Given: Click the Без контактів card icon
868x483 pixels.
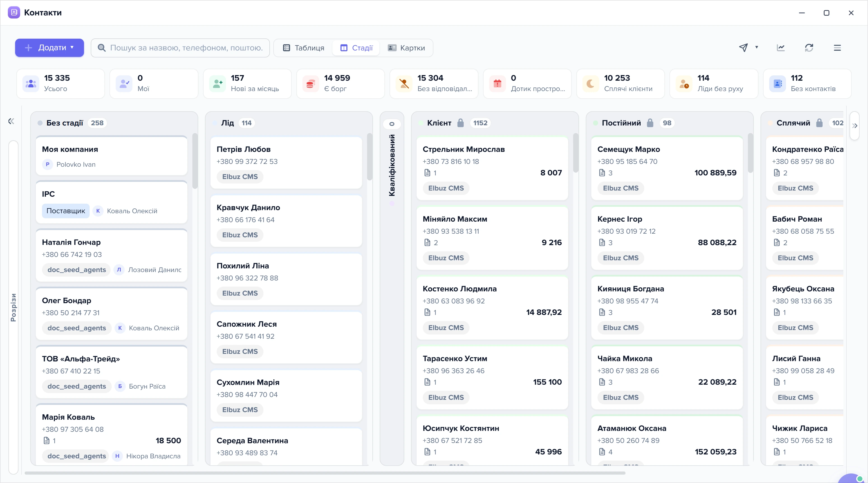Looking at the screenshot, I should [777, 83].
